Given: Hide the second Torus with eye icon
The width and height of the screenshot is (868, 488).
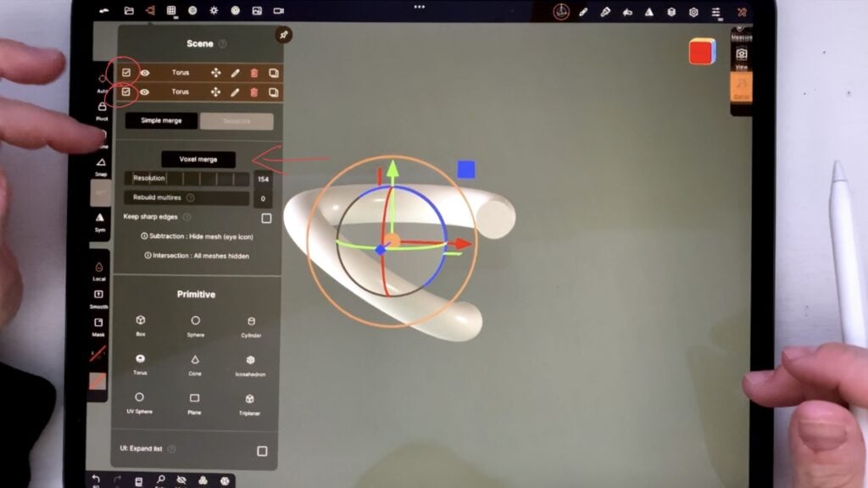Looking at the screenshot, I should pyautogui.click(x=145, y=91).
